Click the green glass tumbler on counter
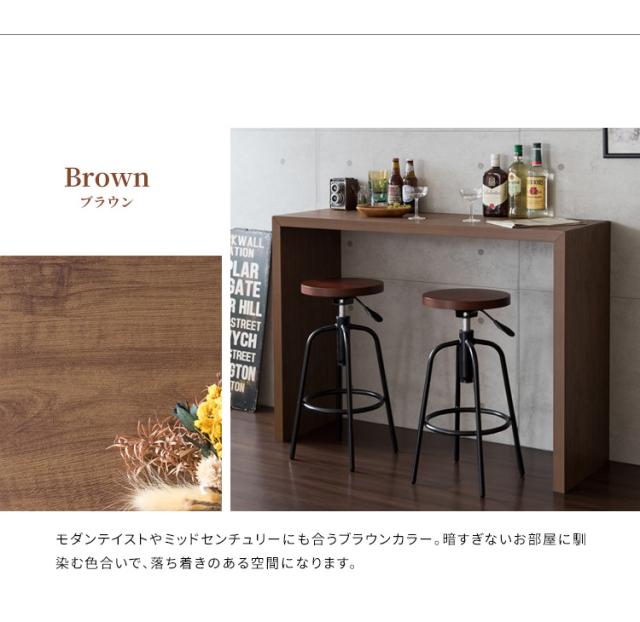640x622 pixels. click(x=378, y=187)
